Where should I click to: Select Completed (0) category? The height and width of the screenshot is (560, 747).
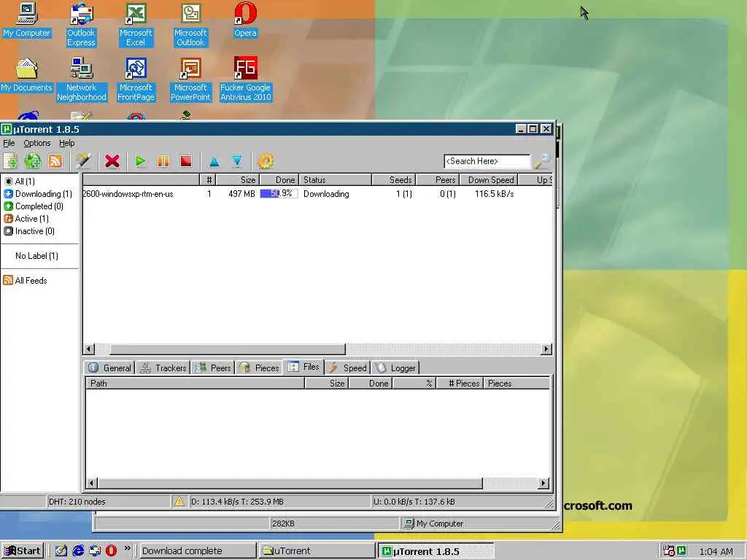tap(34, 206)
